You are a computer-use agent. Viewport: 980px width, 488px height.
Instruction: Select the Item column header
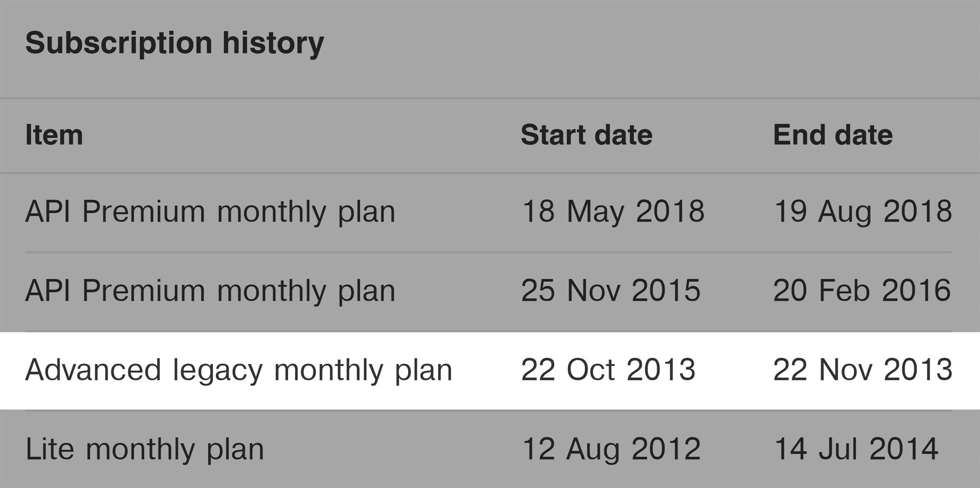click(54, 135)
